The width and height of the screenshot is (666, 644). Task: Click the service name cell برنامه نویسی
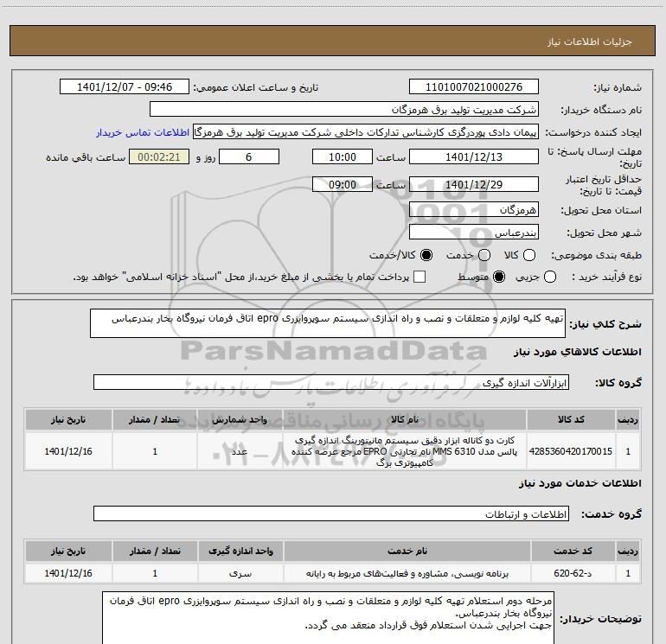click(x=407, y=573)
